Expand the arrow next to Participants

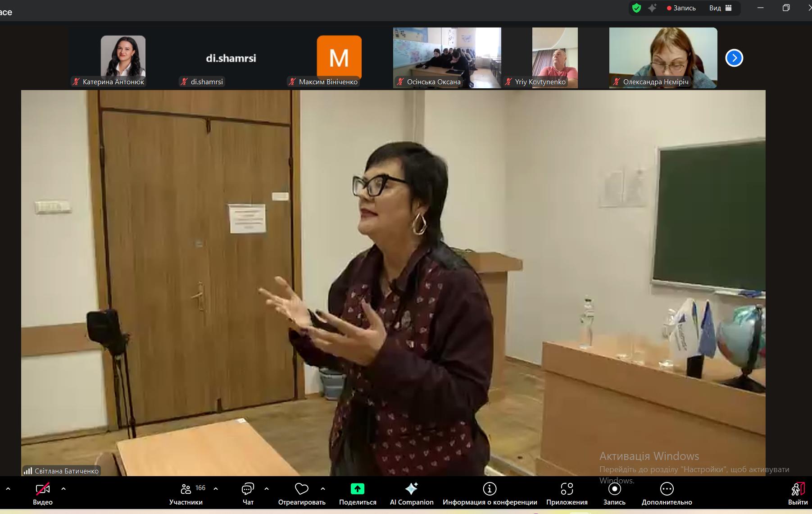pos(216,489)
